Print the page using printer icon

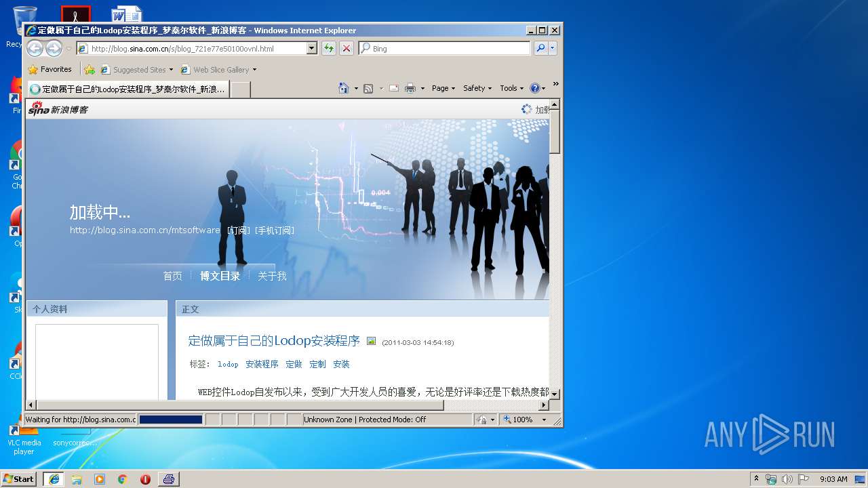410,88
